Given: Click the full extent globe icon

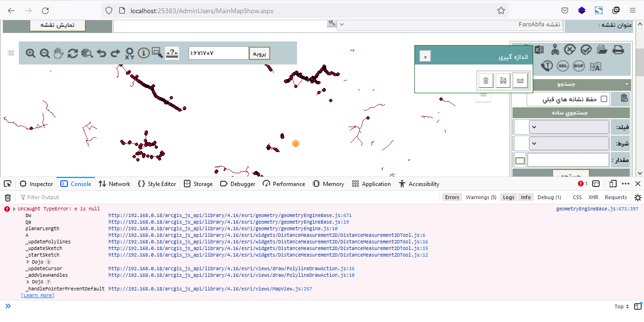Looking at the screenshot, I should pyautogui.click(x=87, y=53).
